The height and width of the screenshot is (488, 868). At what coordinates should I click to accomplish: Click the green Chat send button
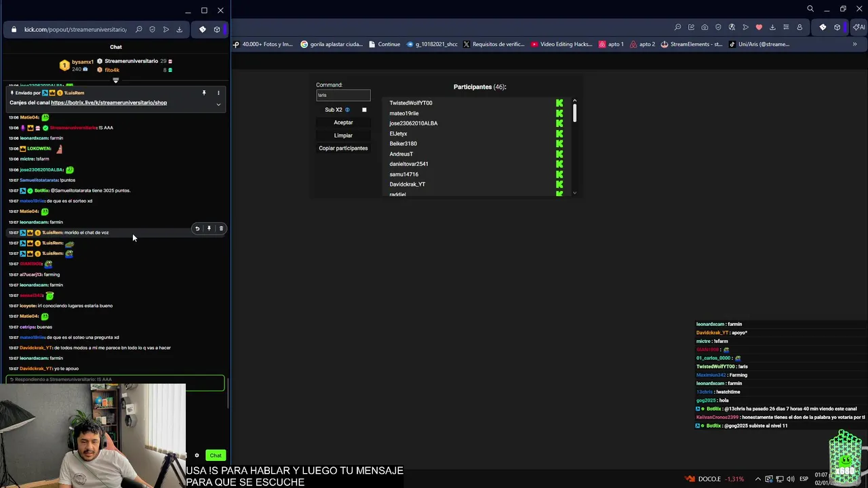point(216,455)
